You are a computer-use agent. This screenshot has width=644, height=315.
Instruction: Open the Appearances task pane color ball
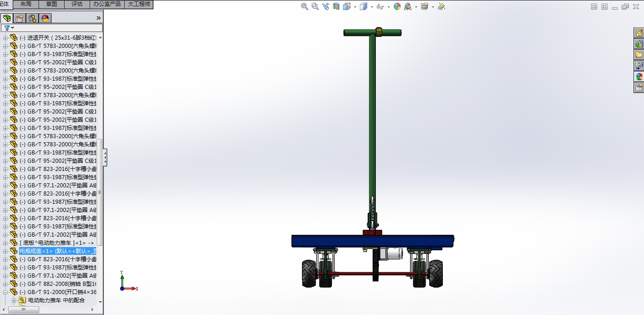[x=639, y=77]
